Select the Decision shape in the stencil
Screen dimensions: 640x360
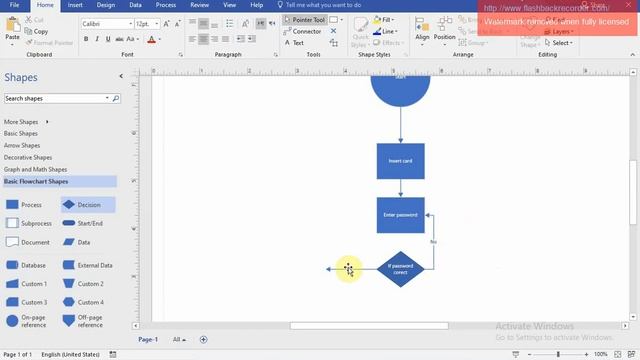pyautogui.click(x=88, y=204)
